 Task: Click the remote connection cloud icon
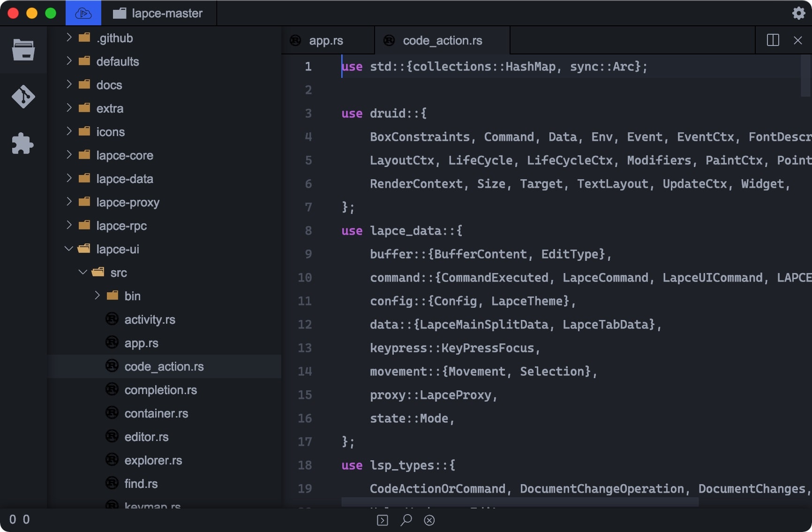[x=83, y=13]
